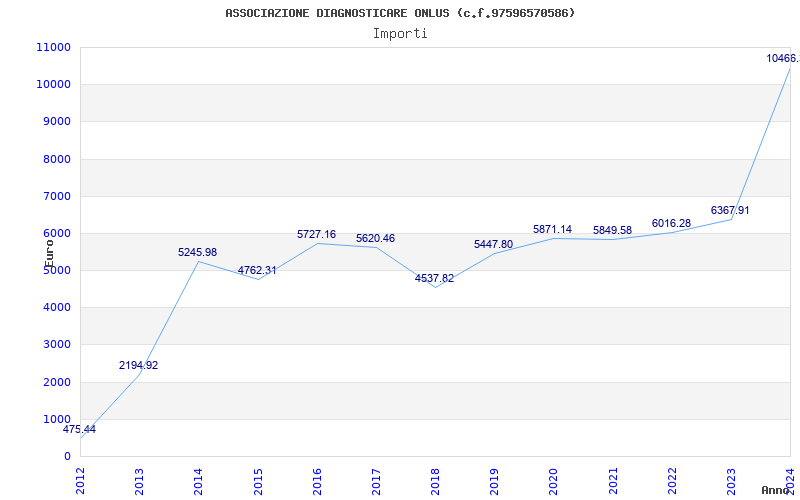Click the chart title ASSOCIAZIONE DIAGNOSTICARE ONLUS
This screenshot has width=800, height=500.
click(400, 13)
